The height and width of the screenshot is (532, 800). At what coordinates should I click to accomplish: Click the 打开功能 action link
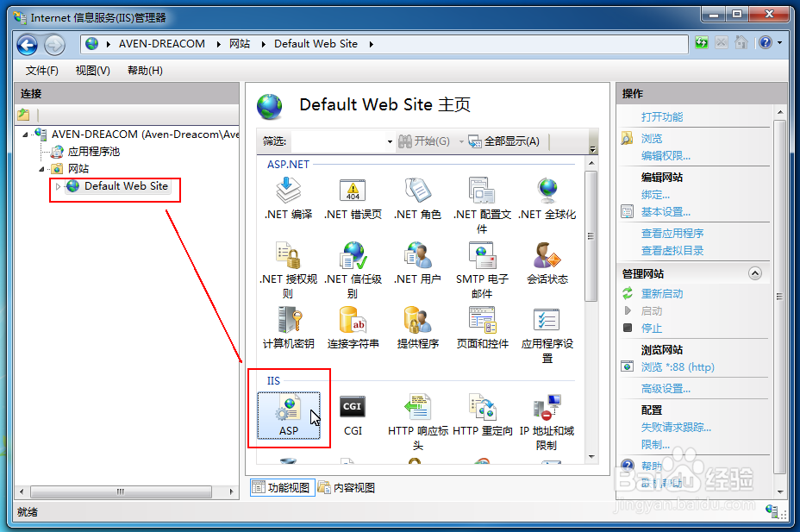[662, 116]
